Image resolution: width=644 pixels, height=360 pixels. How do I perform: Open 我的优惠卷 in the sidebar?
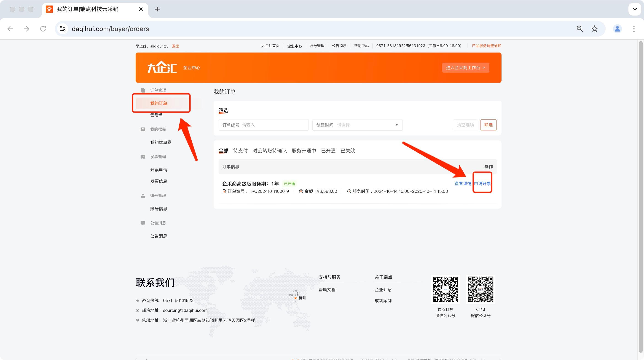(x=161, y=143)
